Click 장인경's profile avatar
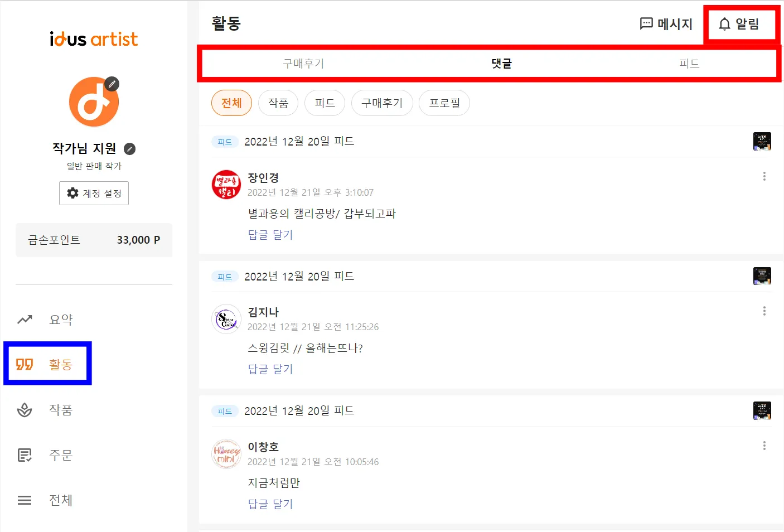The width and height of the screenshot is (784, 532). pyautogui.click(x=226, y=185)
